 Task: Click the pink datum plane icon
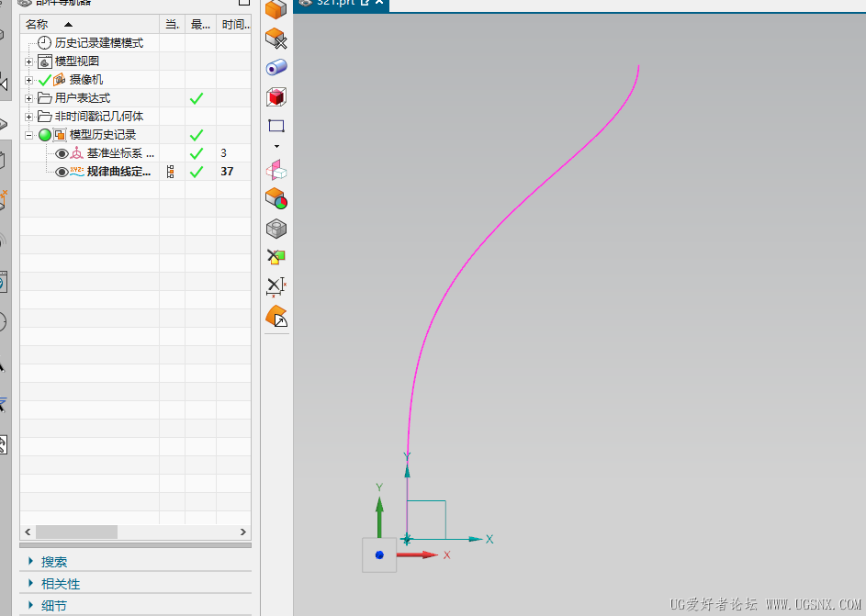276,170
